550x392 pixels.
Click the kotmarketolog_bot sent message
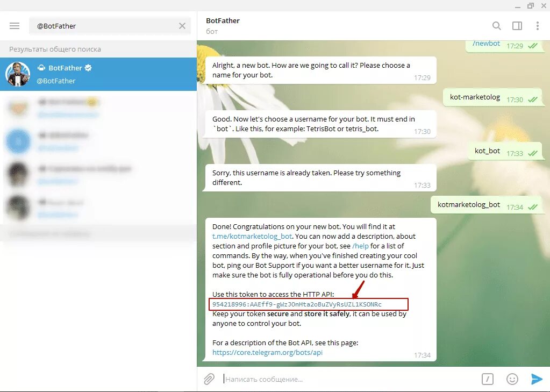[487, 205]
